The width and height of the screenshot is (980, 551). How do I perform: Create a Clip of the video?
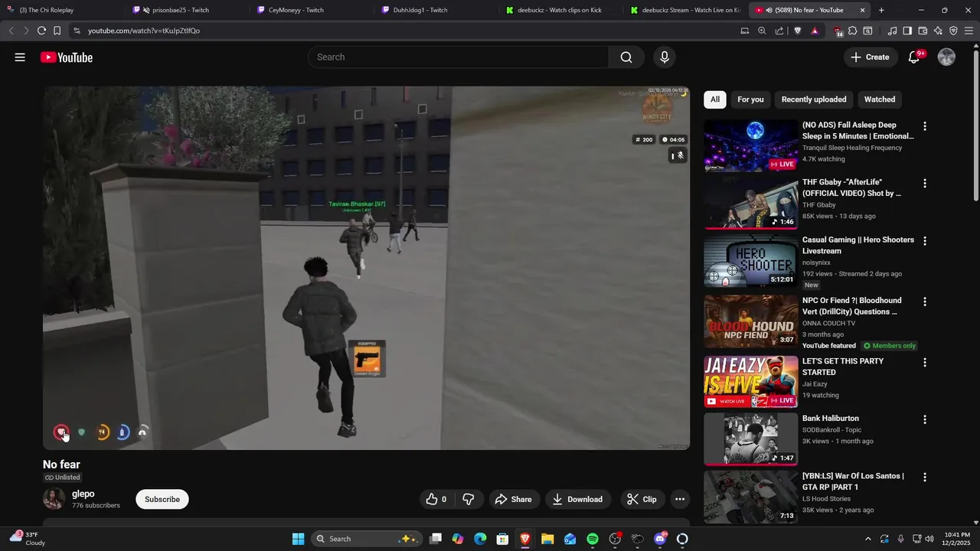[x=642, y=499]
